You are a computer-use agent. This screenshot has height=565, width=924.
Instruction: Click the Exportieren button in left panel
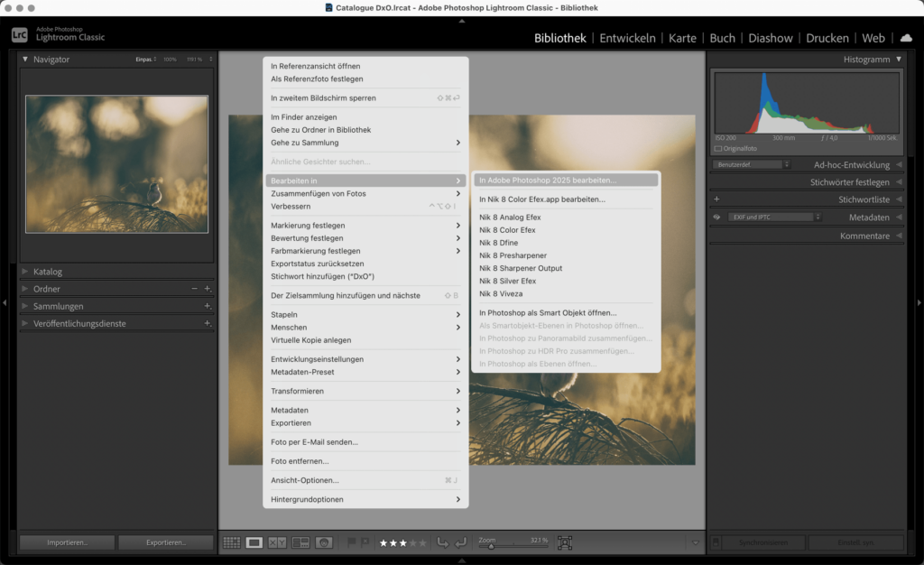point(166,542)
